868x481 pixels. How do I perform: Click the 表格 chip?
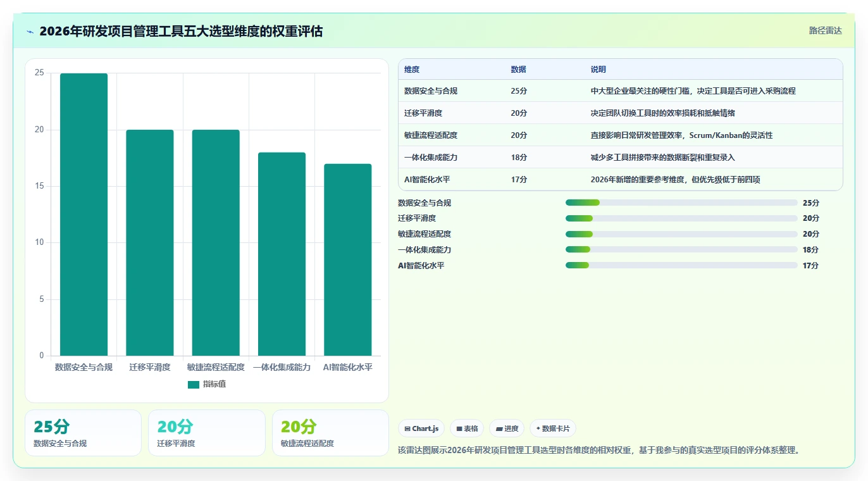(467, 428)
